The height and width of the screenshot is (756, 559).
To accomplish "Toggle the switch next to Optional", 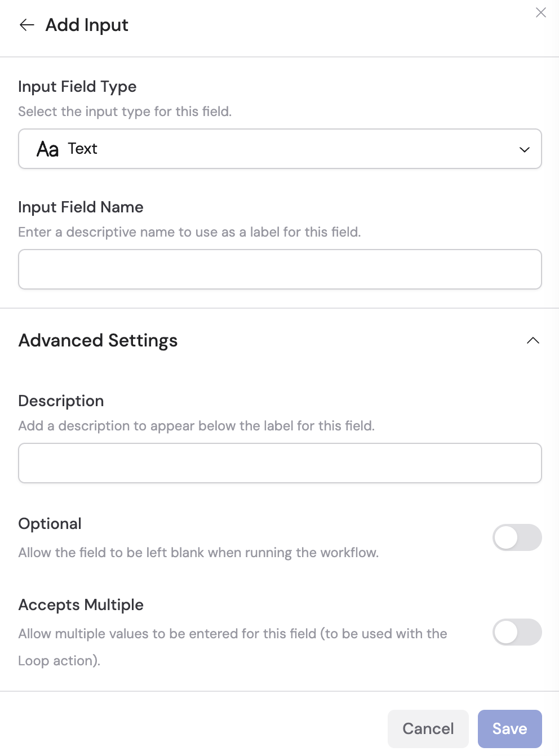I will [517, 537].
